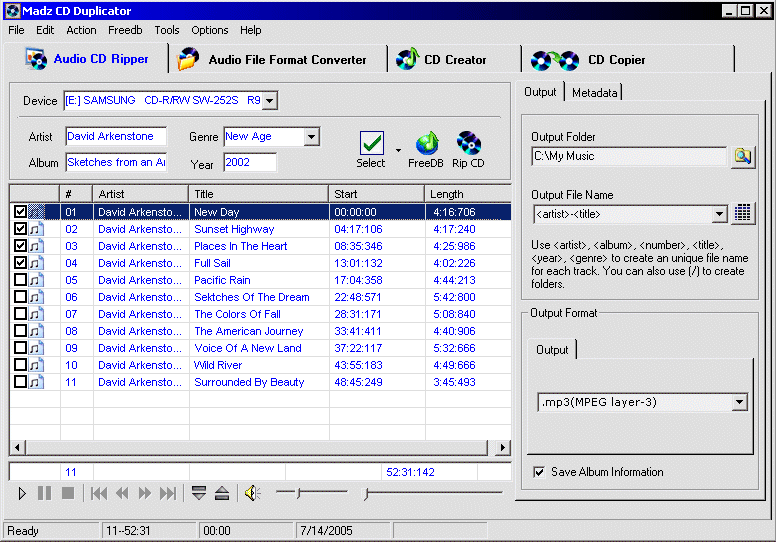The height and width of the screenshot is (542, 776).
Task: Open the Device drive dropdown
Action: point(269,100)
